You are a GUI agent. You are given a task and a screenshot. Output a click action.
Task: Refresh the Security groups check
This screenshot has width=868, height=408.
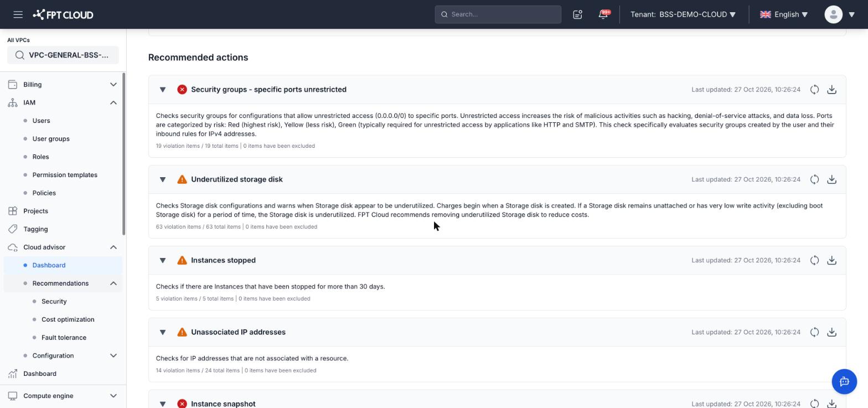(814, 90)
